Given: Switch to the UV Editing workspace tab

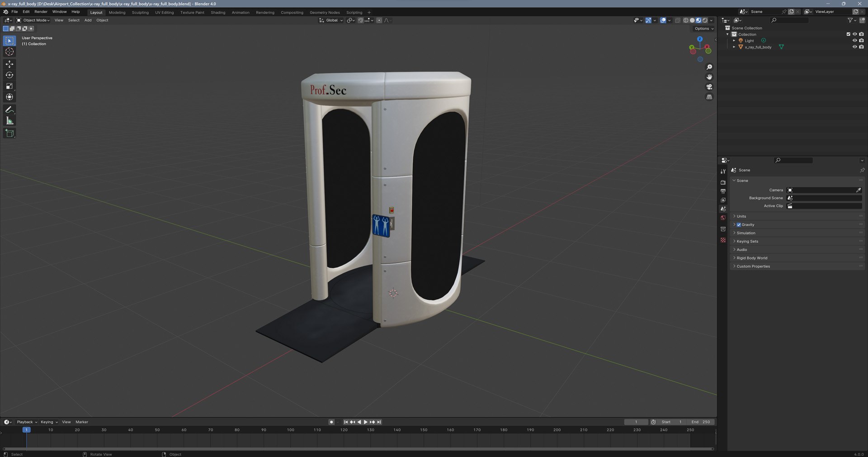Looking at the screenshot, I should [165, 13].
